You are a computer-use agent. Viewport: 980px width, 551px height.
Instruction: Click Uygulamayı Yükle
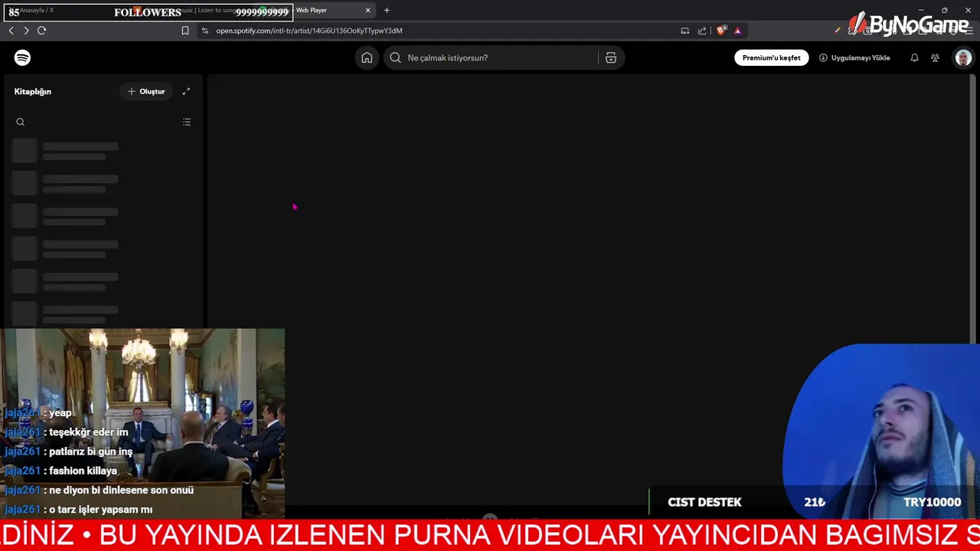pos(854,57)
